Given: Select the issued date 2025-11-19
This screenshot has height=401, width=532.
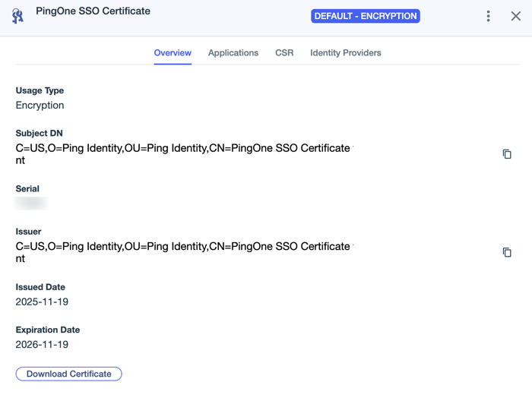Looking at the screenshot, I should (x=42, y=302).
